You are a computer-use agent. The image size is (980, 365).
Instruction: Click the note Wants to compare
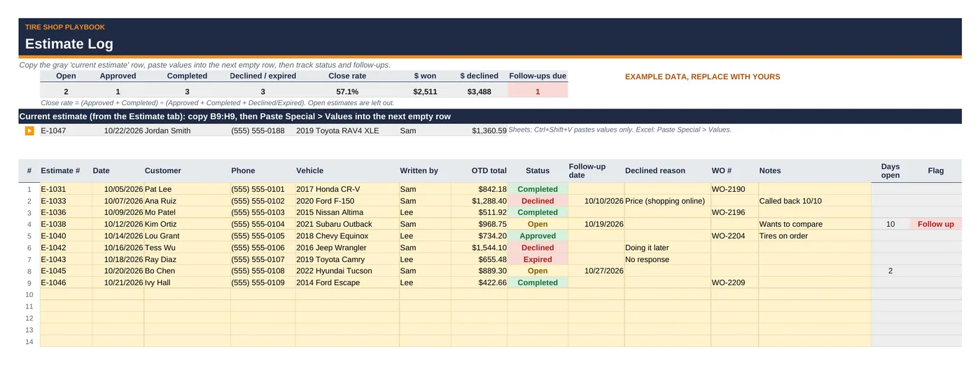(814, 224)
